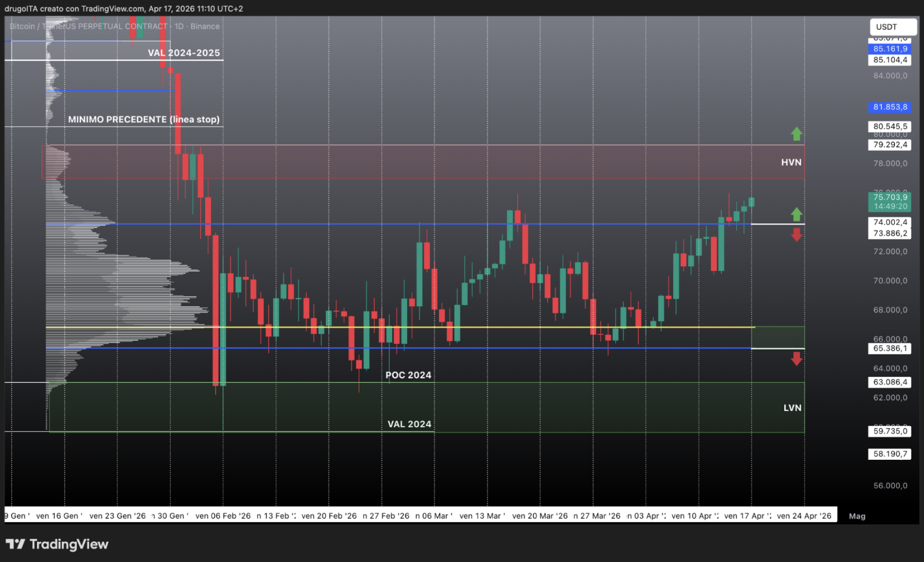The width and height of the screenshot is (924, 562).
Task: Click the ven 24 Apr '26 date label
Action: [x=804, y=516]
